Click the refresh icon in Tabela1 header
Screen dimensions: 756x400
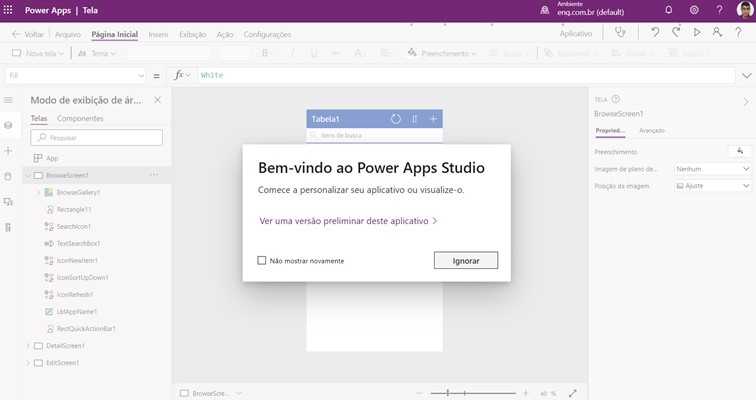pyautogui.click(x=395, y=119)
